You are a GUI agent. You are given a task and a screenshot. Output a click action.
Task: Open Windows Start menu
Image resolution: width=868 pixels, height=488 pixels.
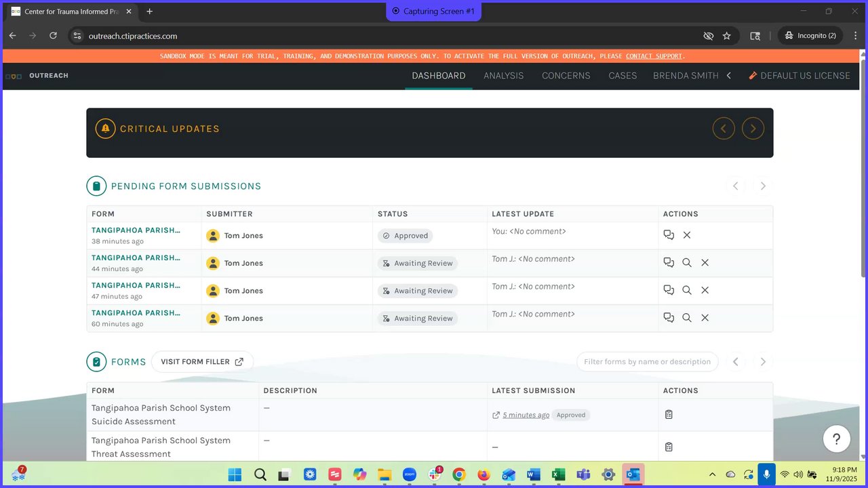pos(235,474)
